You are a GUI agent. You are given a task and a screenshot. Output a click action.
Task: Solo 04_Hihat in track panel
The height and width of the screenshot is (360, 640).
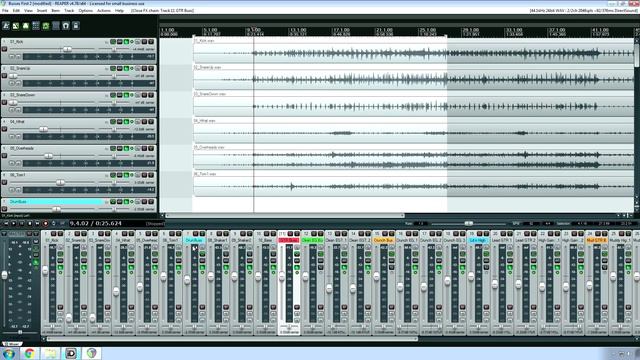tap(151, 122)
